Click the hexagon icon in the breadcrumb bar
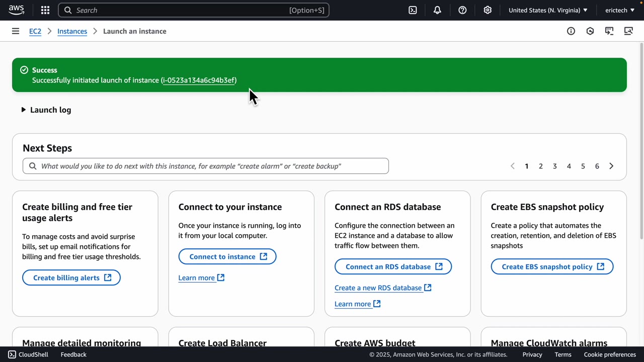Image resolution: width=644 pixels, height=362 pixels. point(590,31)
